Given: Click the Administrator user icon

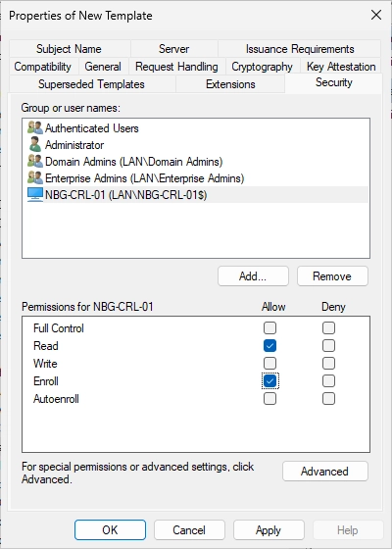Looking at the screenshot, I should [x=35, y=145].
